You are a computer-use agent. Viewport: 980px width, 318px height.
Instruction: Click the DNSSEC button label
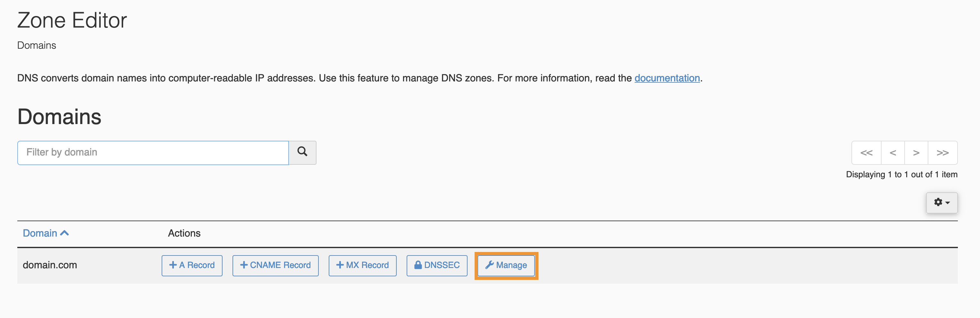pos(442,265)
